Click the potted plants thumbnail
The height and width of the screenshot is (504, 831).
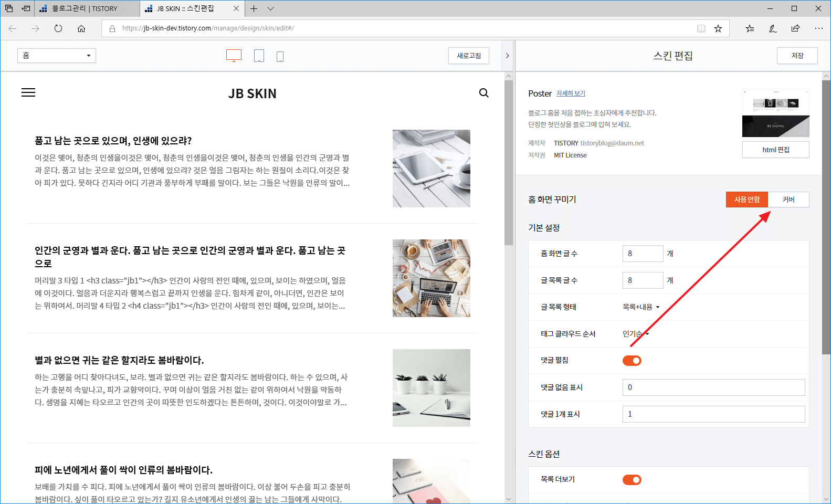click(432, 388)
